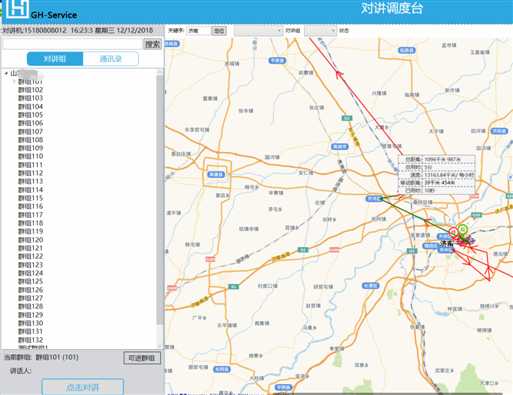Viewport: 513px width, 395px height.
Task: Open the first dropdown in the map toolbar
Action: 258,31
